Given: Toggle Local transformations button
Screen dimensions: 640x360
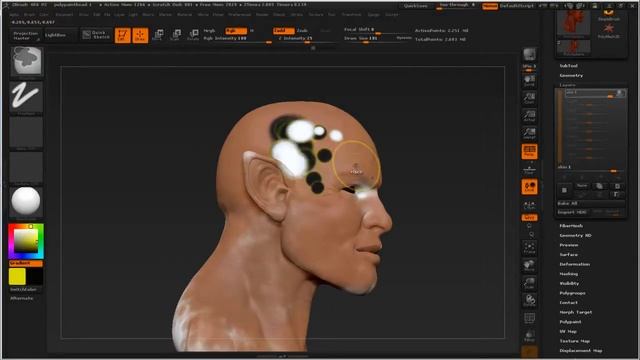Looking at the screenshot, I should coord(529,187).
